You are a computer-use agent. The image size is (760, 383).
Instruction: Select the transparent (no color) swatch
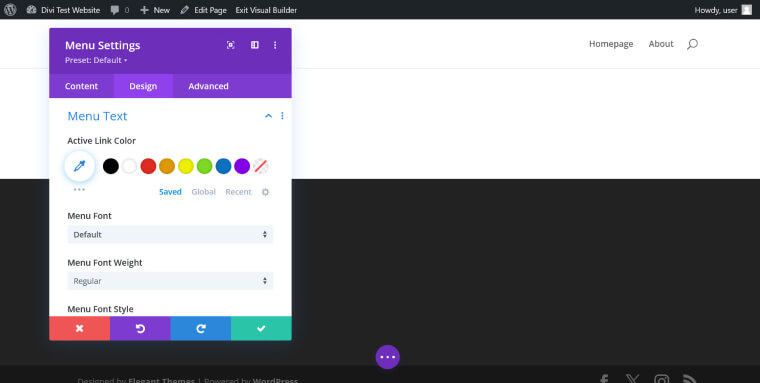(261, 166)
